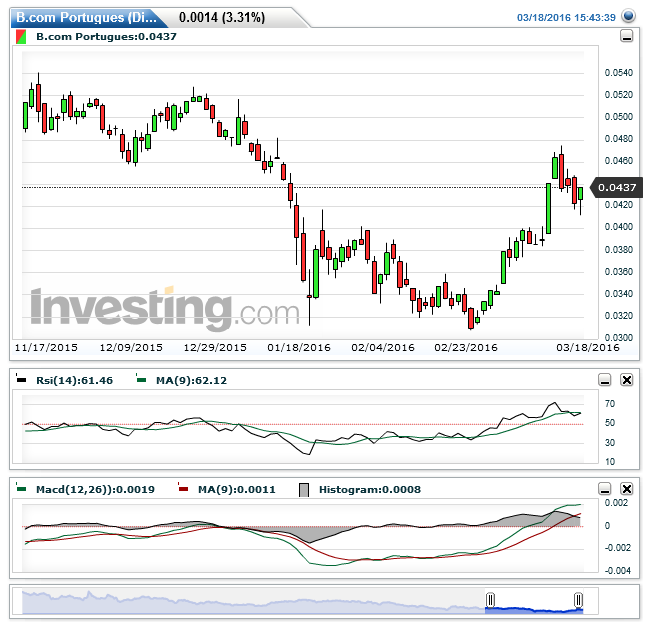Click the 0.0540 price axis label
Image resolution: width=650 pixels, height=627 pixels.
click(x=618, y=73)
